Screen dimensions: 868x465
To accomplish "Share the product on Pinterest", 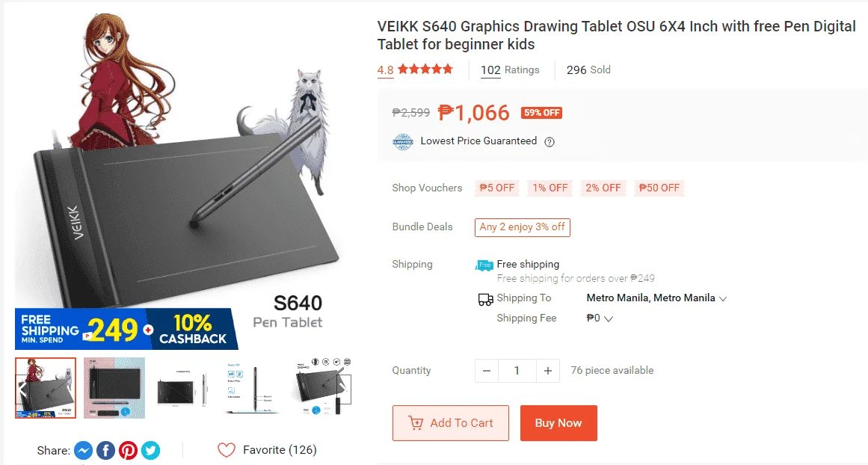I will tap(128, 450).
